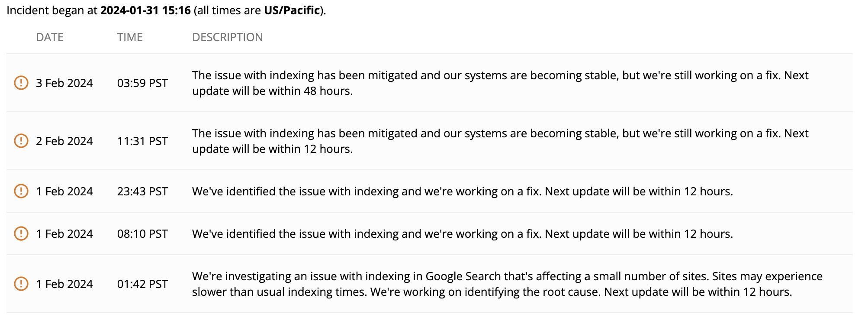
Task: Click the warning icon for 3 Feb 2024
Action: click(21, 83)
